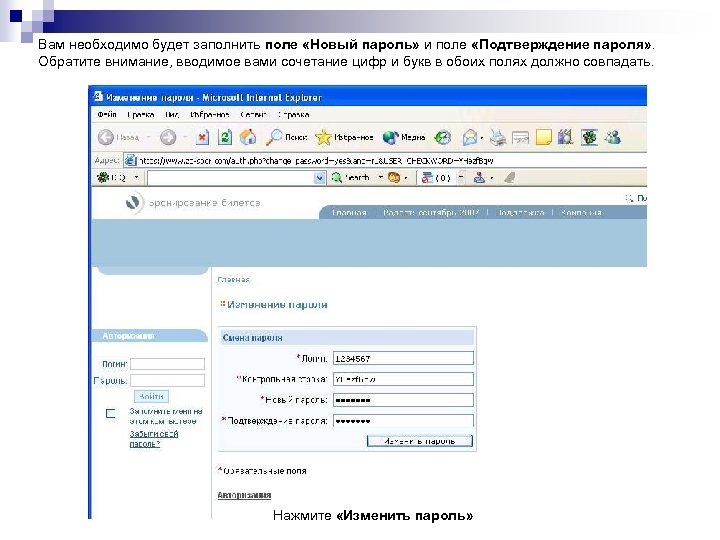Click the yellow note icon in toolbar
Image resolution: width=720 pixels, height=540 pixels.
coord(544,137)
